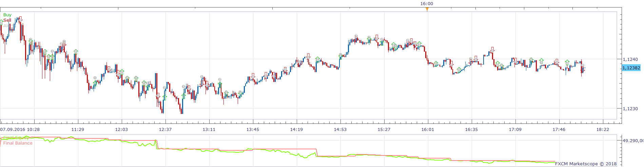644x167 pixels.
Task: Click the 12:37 time axis label
Action: 165,130
